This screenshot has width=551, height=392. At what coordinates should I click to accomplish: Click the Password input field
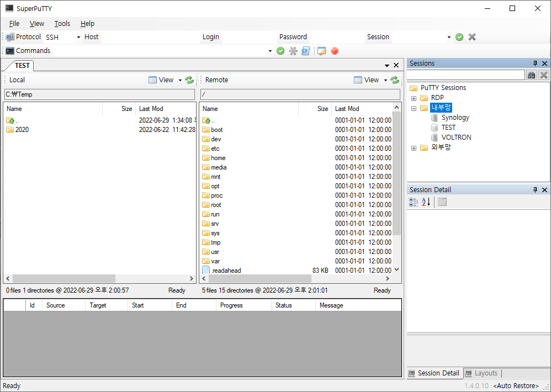tap(337, 37)
